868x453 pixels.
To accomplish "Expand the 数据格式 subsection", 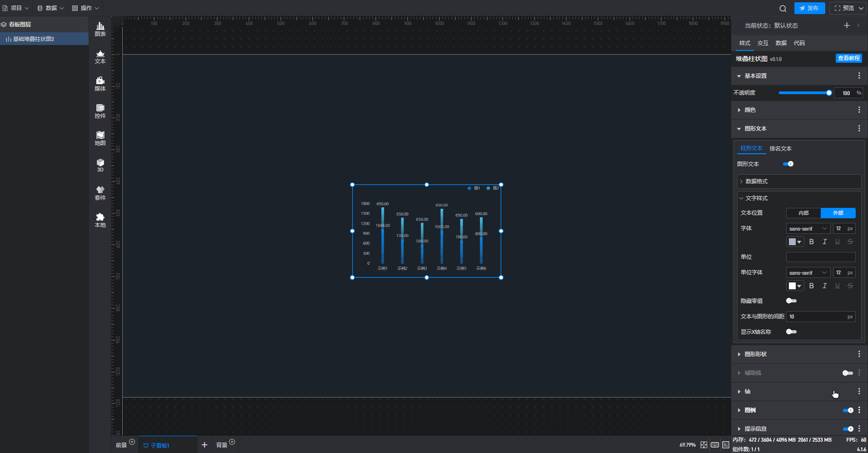I will tap(799, 181).
